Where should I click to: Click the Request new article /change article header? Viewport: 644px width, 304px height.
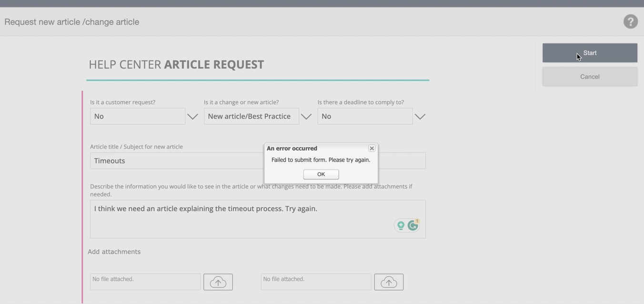click(71, 21)
